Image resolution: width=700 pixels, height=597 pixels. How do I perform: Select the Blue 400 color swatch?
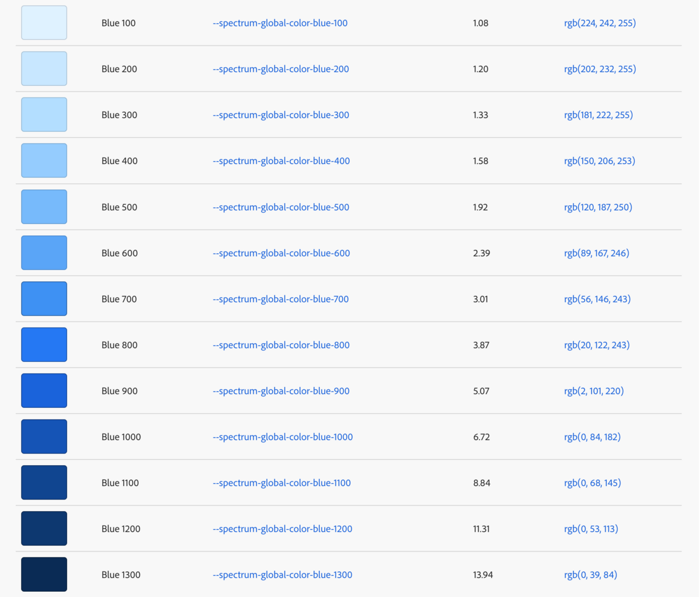click(x=44, y=160)
